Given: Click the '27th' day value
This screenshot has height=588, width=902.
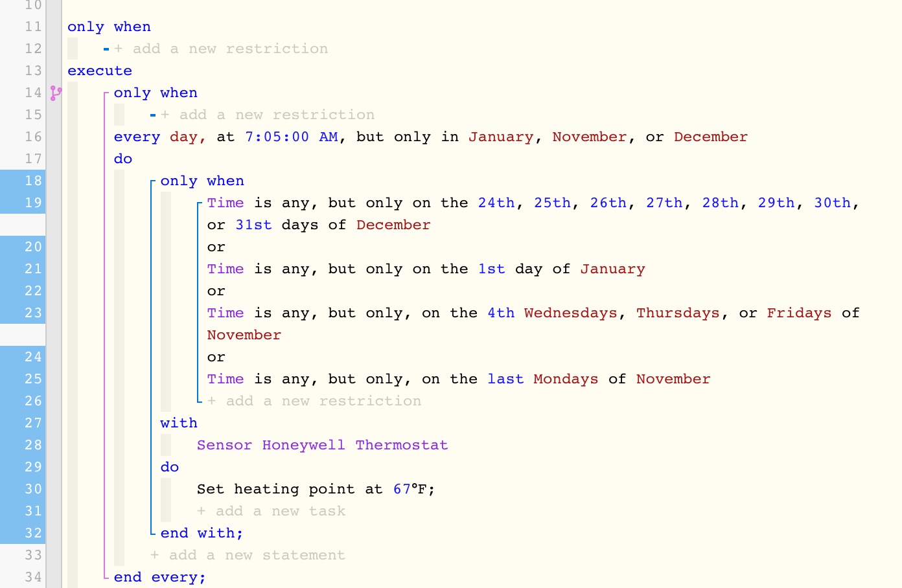Looking at the screenshot, I should 664,203.
